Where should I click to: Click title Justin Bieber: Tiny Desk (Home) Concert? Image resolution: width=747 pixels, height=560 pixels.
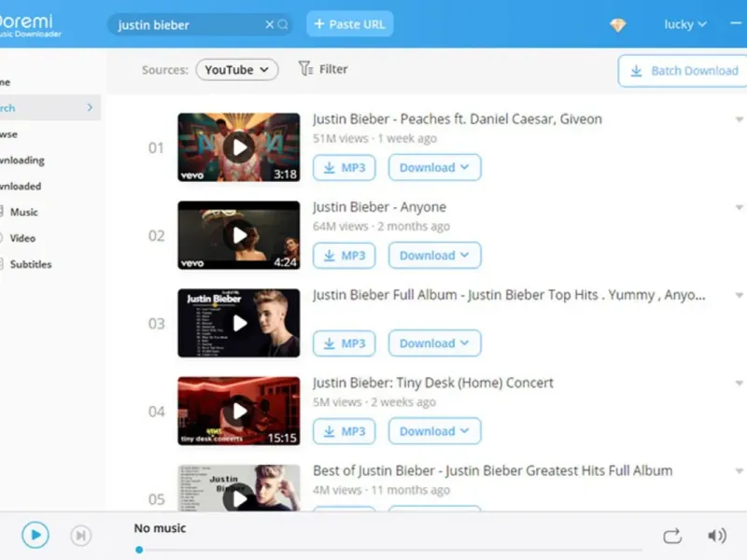pyautogui.click(x=432, y=383)
